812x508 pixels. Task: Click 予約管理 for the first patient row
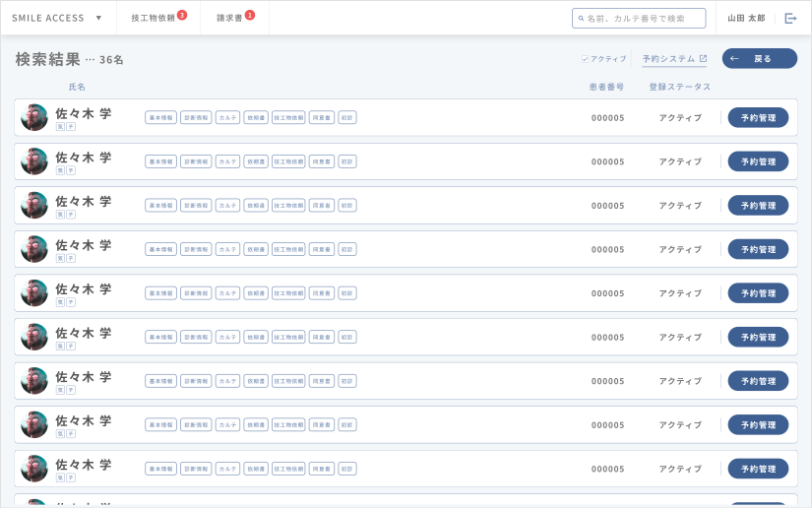pyautogui.click(x=758, y=117)
